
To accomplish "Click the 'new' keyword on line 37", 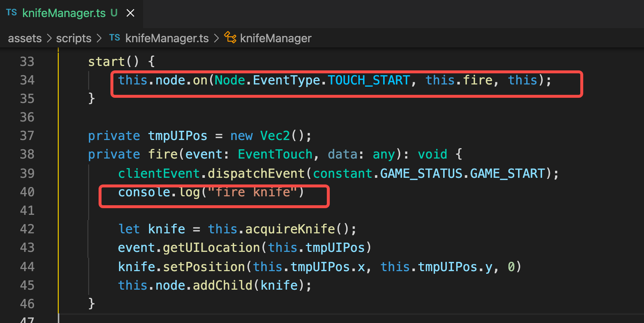I will [241, 136].
